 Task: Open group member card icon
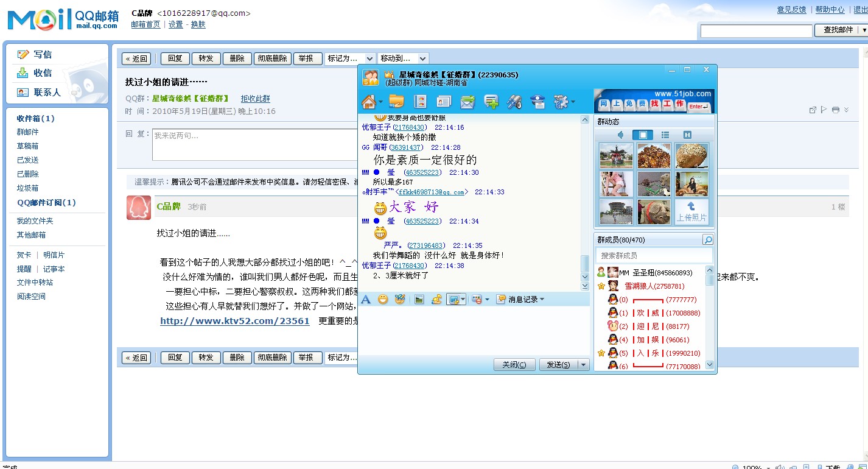tap(444, 102)
